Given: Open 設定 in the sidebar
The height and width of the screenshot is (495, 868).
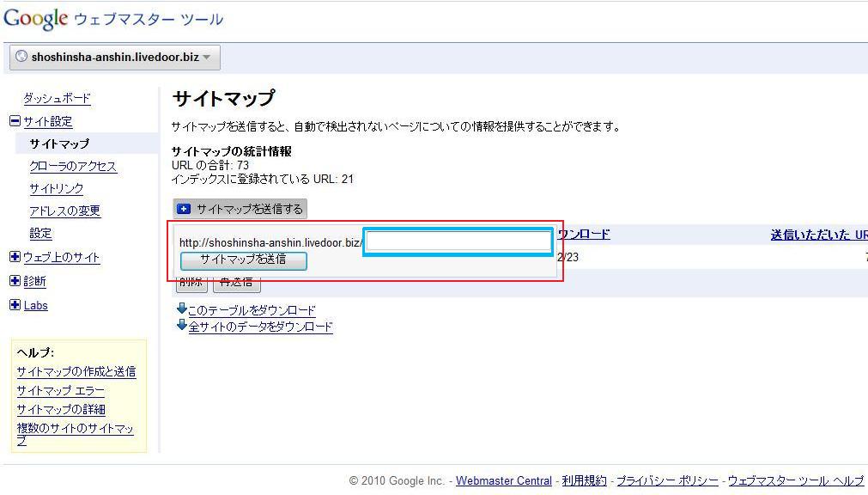Looking at the screenshot, I should coord(40,234).
